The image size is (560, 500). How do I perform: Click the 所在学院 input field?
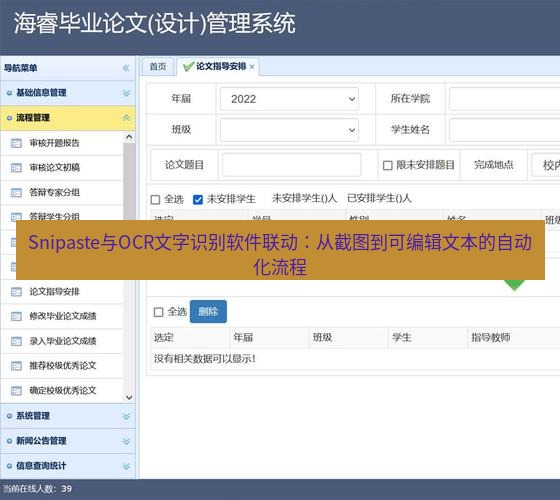pos(505,99)
